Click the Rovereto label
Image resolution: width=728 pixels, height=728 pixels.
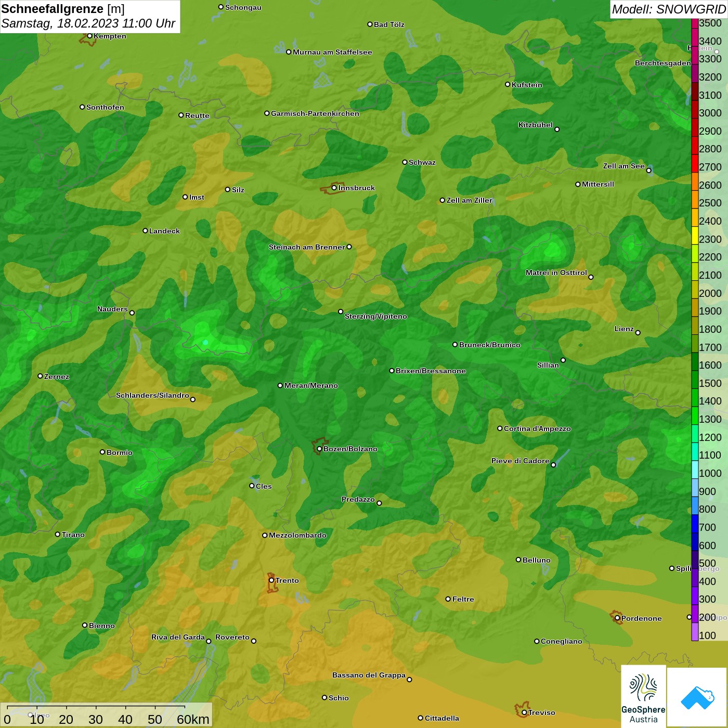232,637
